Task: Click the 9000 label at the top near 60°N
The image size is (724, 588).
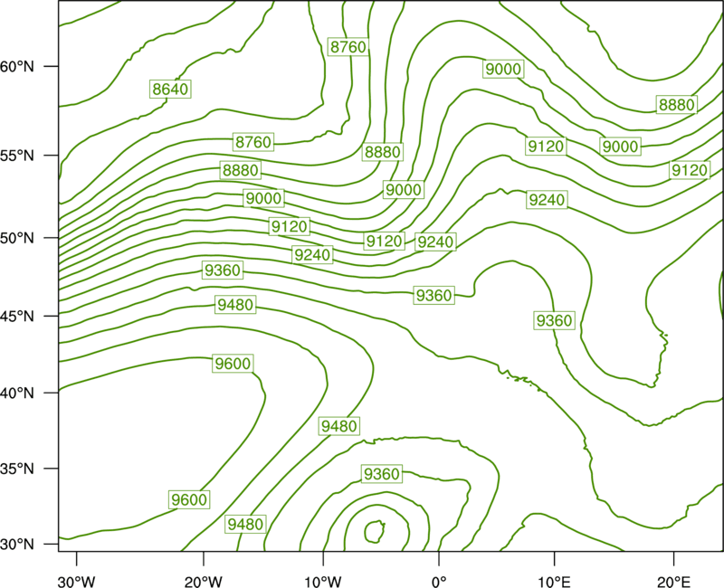Action: pyautogui.click(x=503, y=70)
